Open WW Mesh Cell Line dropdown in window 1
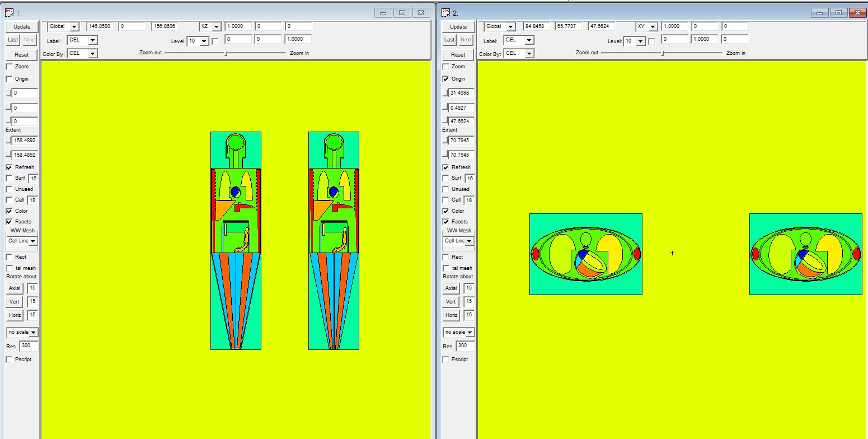This screenshot has width=868, height=439. [x=32, y=241]
